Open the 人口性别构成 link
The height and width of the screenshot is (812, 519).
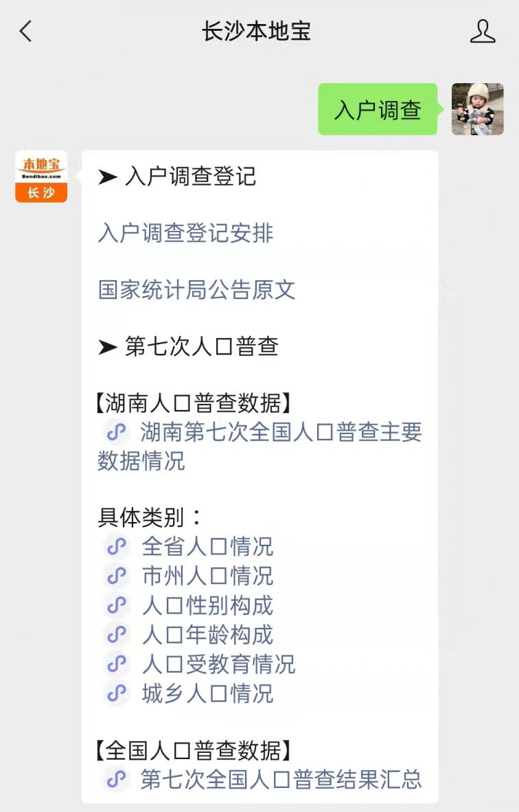[x=207, y=605]
